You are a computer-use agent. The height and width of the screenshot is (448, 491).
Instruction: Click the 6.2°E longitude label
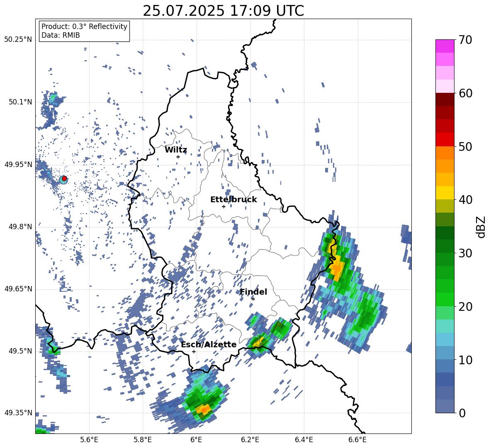tap(250, 440)
